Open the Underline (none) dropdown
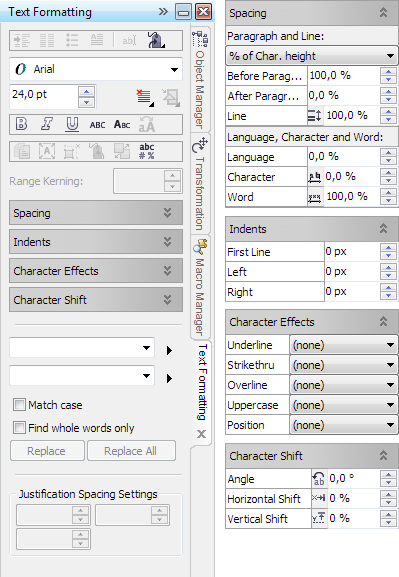The image size is (399, 577). [343, 345]
